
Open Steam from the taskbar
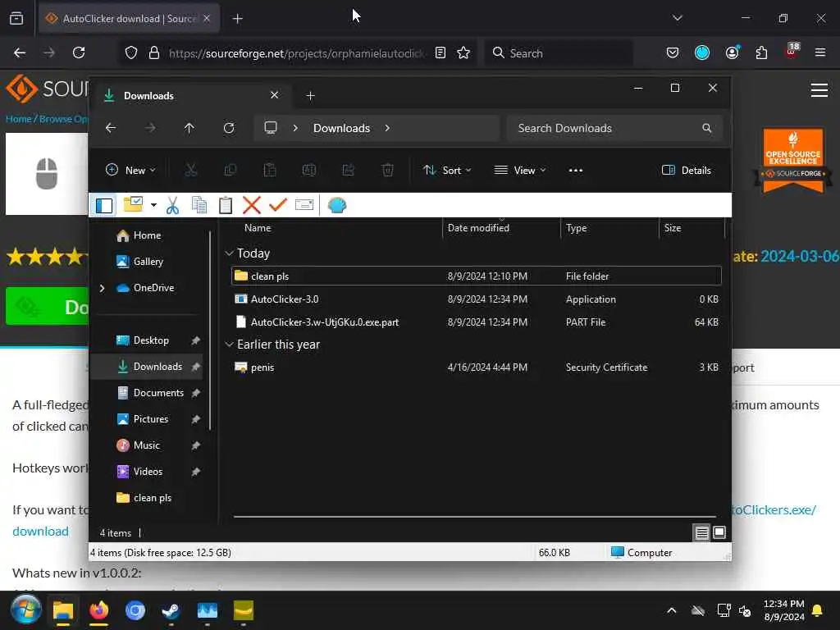171,610
